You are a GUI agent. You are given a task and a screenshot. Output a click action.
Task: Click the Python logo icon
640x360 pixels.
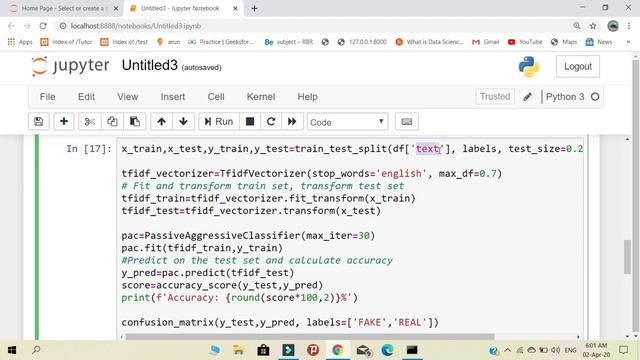point(529,67)
